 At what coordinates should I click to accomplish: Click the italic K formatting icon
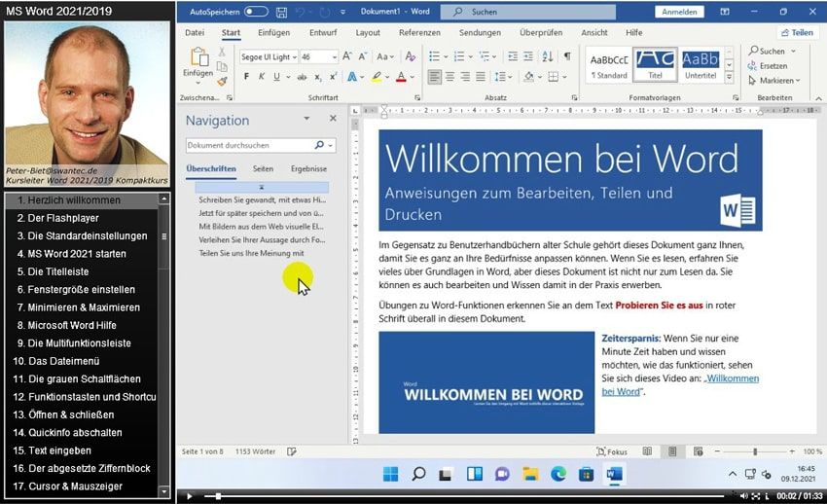[261, 77]
